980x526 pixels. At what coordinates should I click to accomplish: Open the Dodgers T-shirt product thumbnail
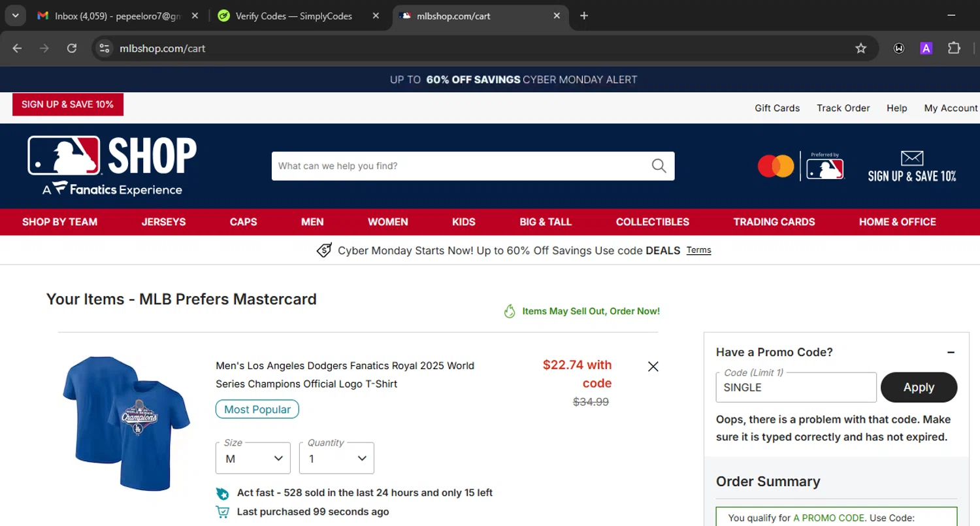pos(127,423)
